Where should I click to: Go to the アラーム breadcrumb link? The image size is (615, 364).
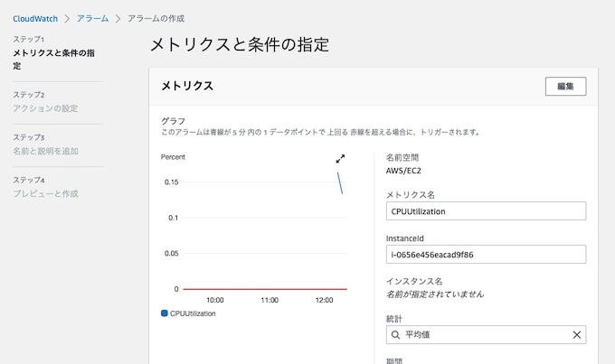(92, 18)
